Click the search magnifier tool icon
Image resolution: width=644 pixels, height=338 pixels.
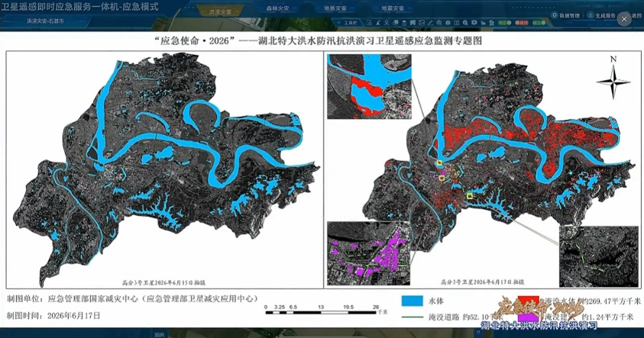pyautogui.click(x=465, y=23)
